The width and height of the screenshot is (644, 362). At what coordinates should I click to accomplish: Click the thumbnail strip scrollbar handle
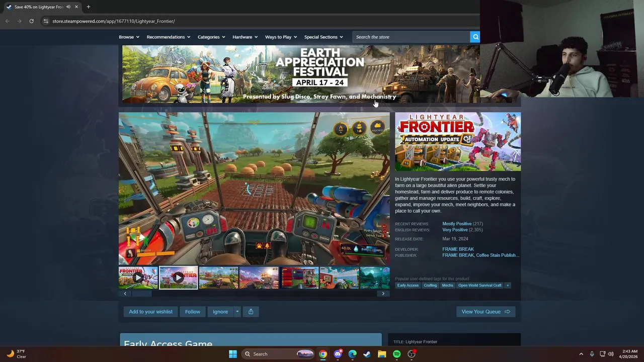click(x=141, y=294)
